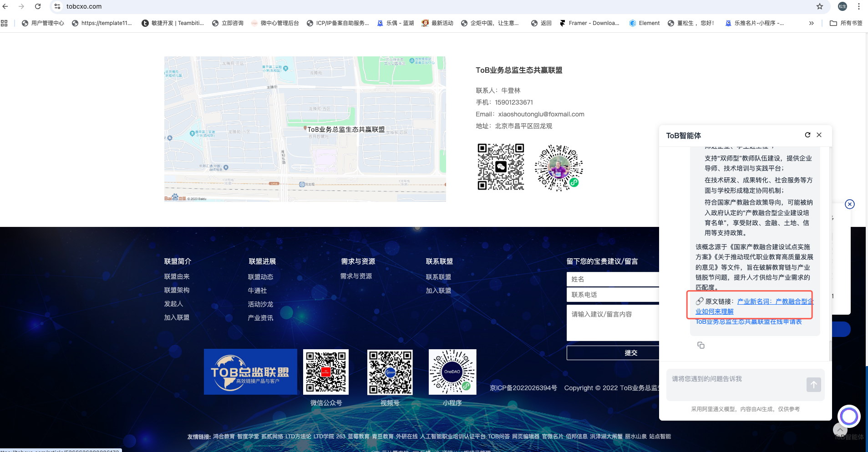
Task: Click the send arrow button in chat
Action: coord(813,385)
